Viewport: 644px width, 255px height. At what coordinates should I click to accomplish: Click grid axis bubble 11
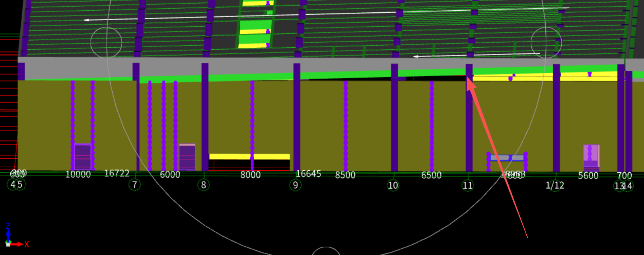click(x=467, y=185)
